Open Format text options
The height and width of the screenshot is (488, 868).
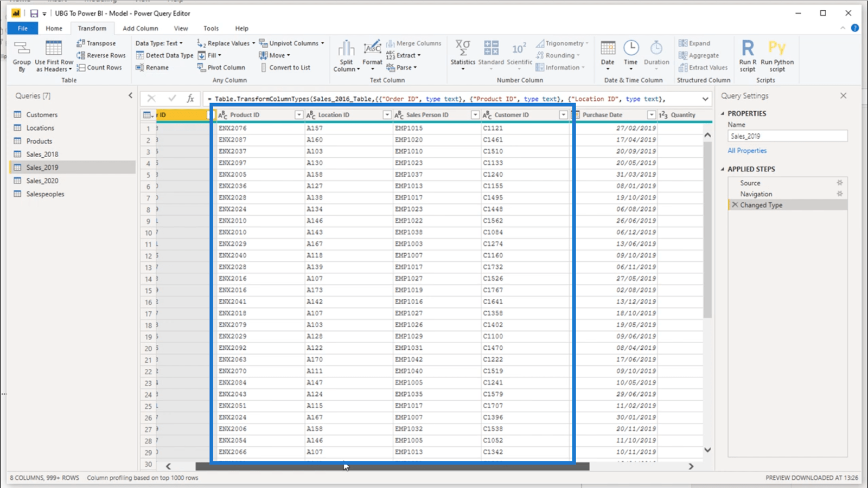click(372, 56)
